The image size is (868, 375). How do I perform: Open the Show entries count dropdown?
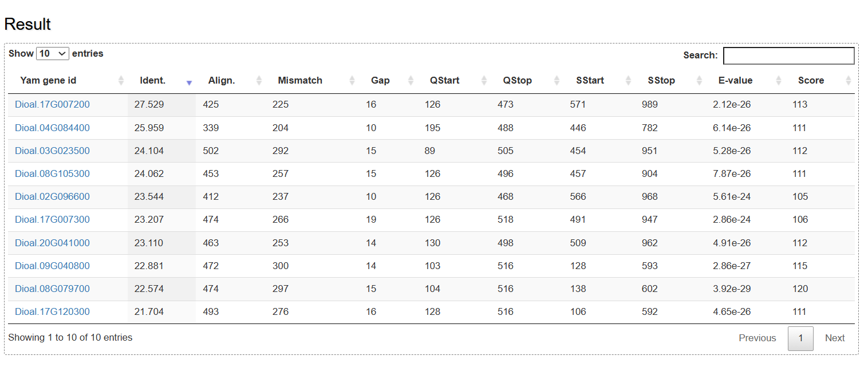point(53,53)
